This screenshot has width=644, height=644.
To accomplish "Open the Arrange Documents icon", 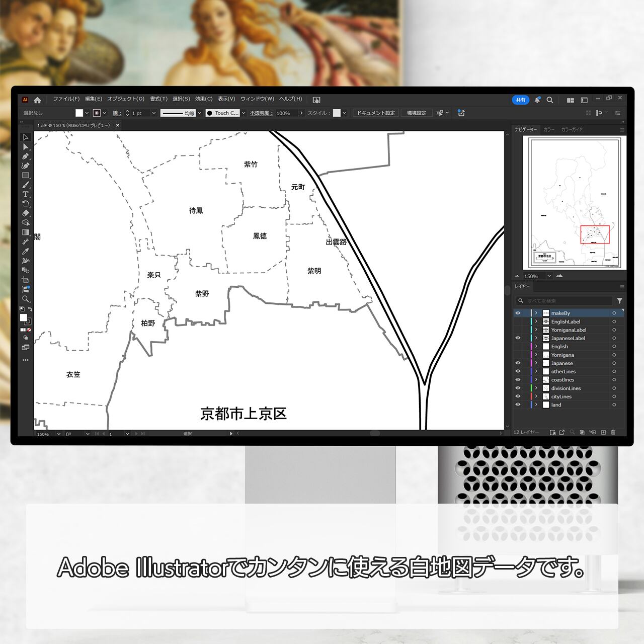I will pos(571,100).
